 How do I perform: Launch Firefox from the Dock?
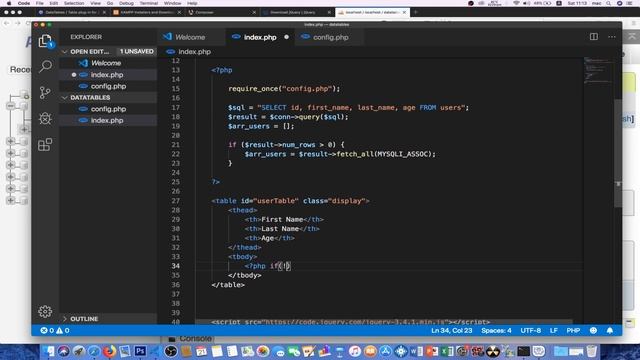(x=109, y=351)
